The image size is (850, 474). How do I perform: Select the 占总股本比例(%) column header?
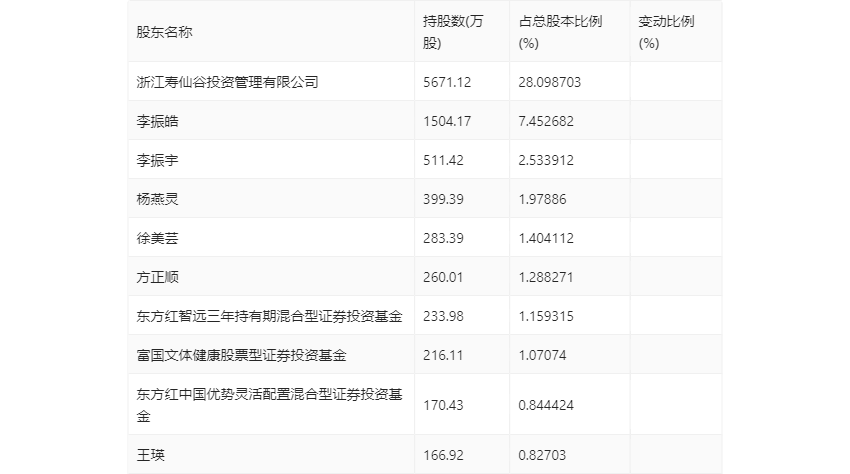click(x=561, y=32)
